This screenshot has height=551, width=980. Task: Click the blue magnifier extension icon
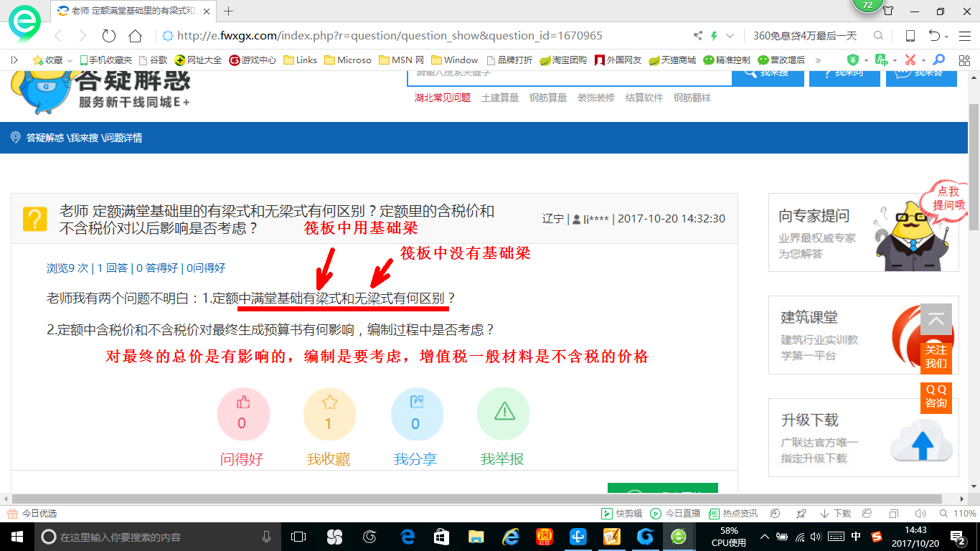(x=938, y=60)
